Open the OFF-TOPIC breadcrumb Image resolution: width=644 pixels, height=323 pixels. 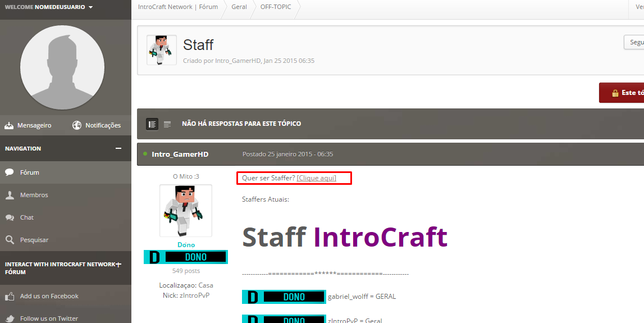coord(276,7)
